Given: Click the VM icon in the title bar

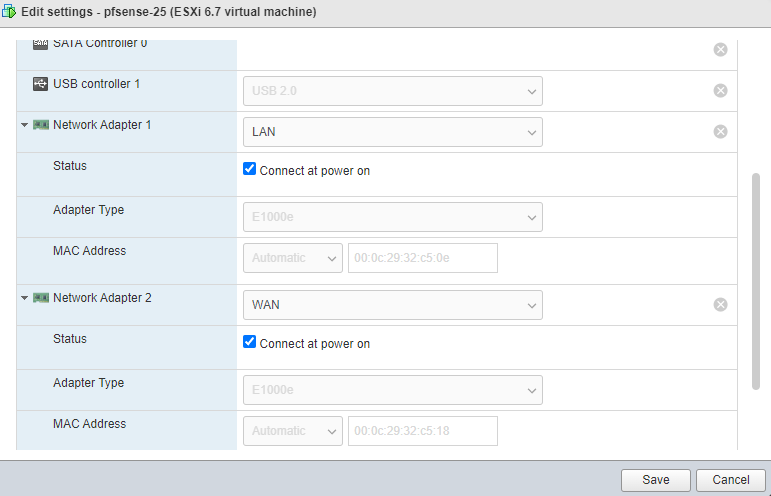Looking at the screenshot, I should (x=10, y=12).
